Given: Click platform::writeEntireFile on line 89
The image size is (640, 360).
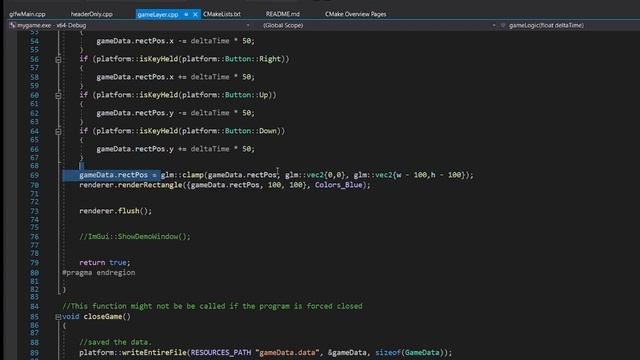Looking at the screenshot, I should [x=133, y=353].
